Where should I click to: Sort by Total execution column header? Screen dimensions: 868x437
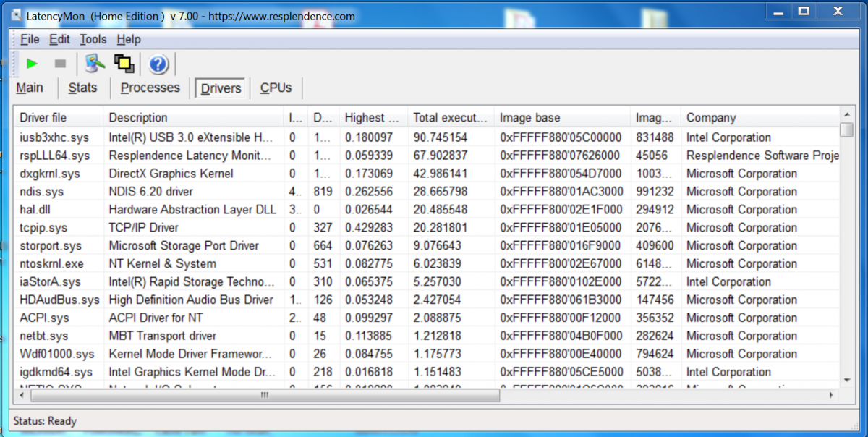point(450,117)
